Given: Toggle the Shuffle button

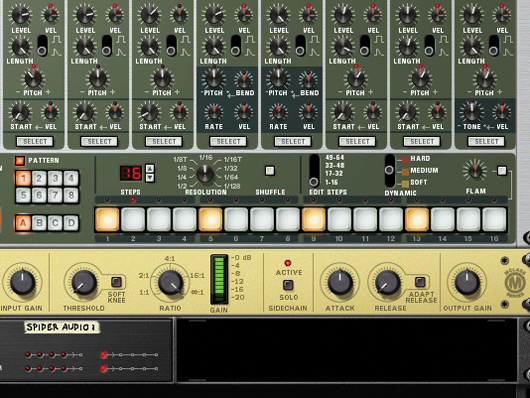Looking at the screenshot, I should [x=270, y=171].
